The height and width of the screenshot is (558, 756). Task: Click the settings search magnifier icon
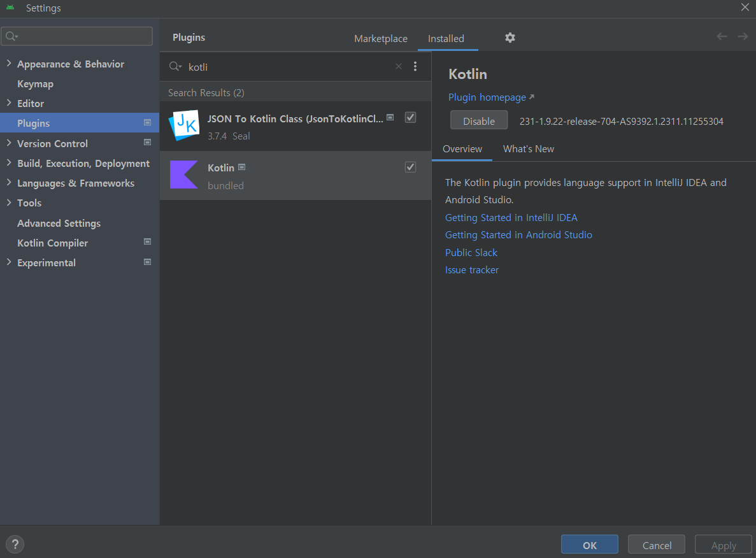pyautogui.click(x=11, y=37)
